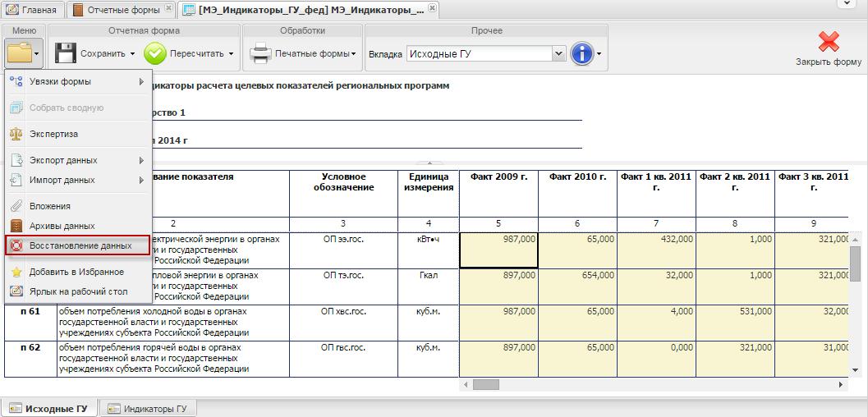The height and width of the screenshot is (417, 868).
Task: Switch to the Отчетные формы tab
Action: coord(122,9)
